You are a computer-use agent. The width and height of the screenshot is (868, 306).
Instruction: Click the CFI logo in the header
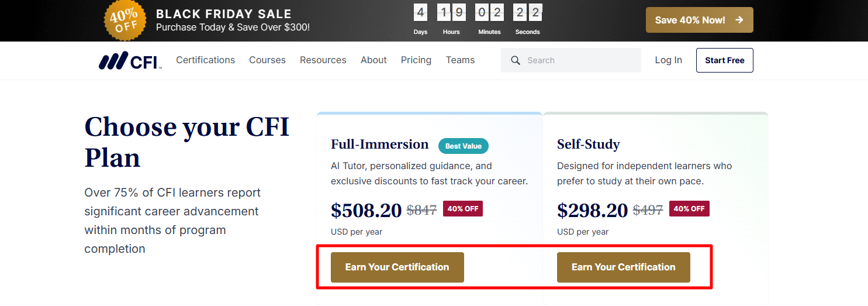(130, 60)
